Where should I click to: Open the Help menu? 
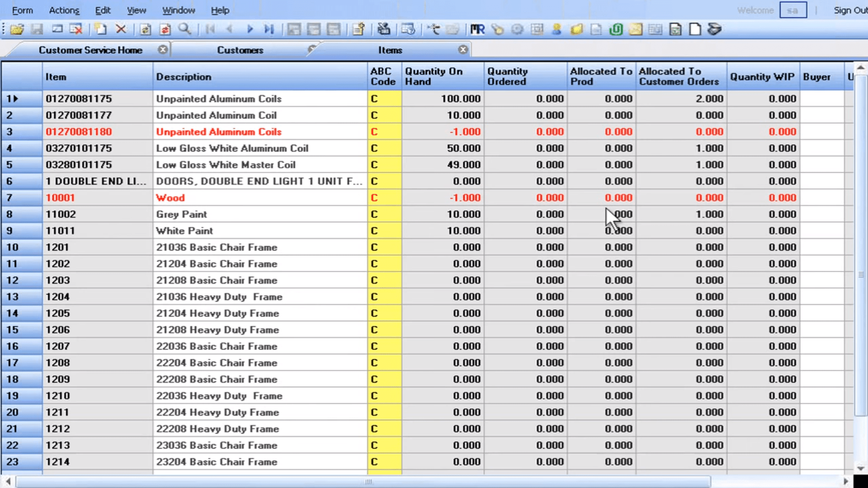220,10
